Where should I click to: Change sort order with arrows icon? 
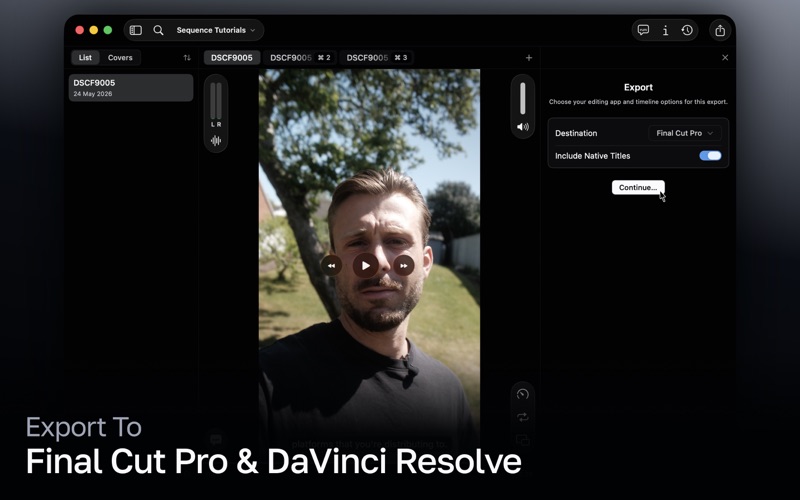187,58
